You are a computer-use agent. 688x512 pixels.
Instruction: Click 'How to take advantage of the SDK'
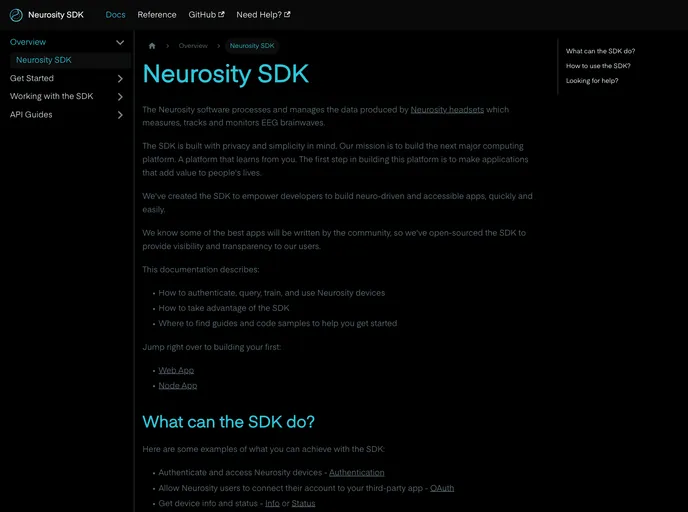pyautogui.click(x=224, y=308)
